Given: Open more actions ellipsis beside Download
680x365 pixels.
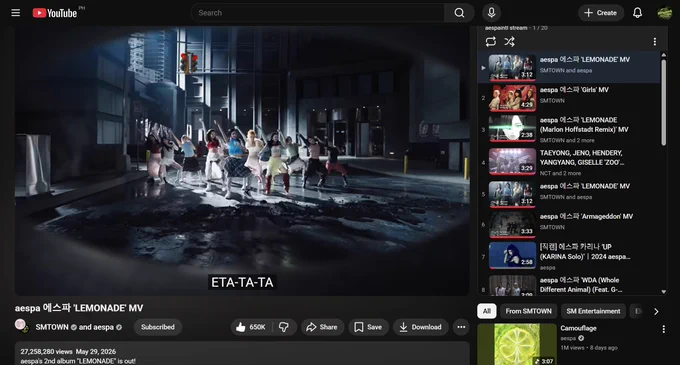Looking at the screenshot, I should (x=461, y=327).
